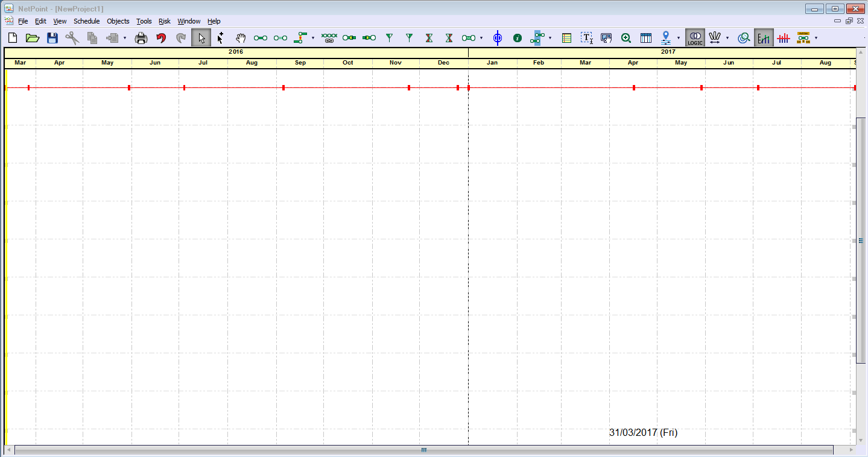
Task: Expand the location pin dropdown arrow
Action: (x=678, y=38)
